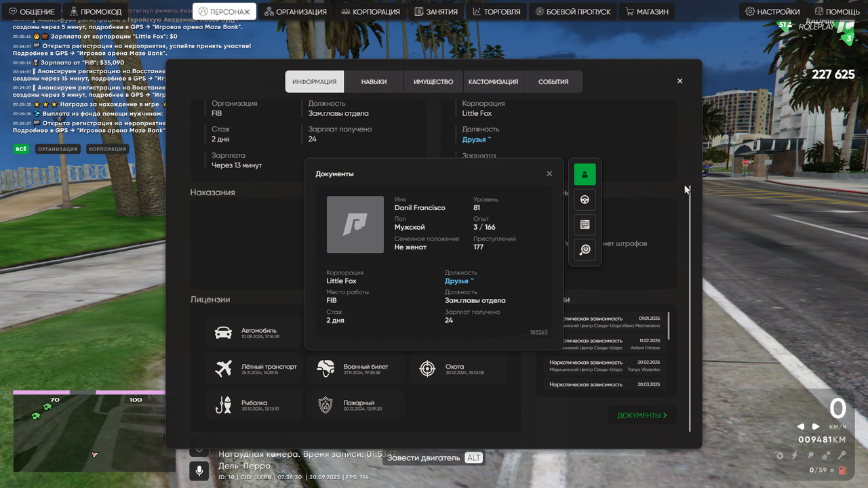Click the Лётный транспорт airplane icon
The image size is (868, 488).
pos(223,369)
